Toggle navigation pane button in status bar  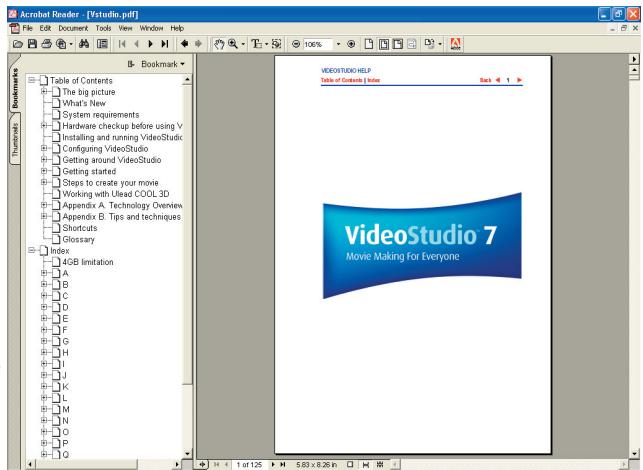(x=202, y=464)
